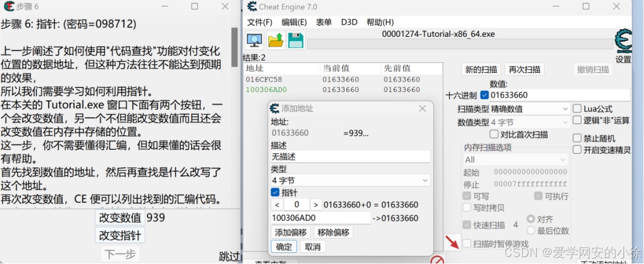The width and height of the screenshot is (644, 264).
Task: Click the 改变数值 button in tutorial
Action: 120,218
